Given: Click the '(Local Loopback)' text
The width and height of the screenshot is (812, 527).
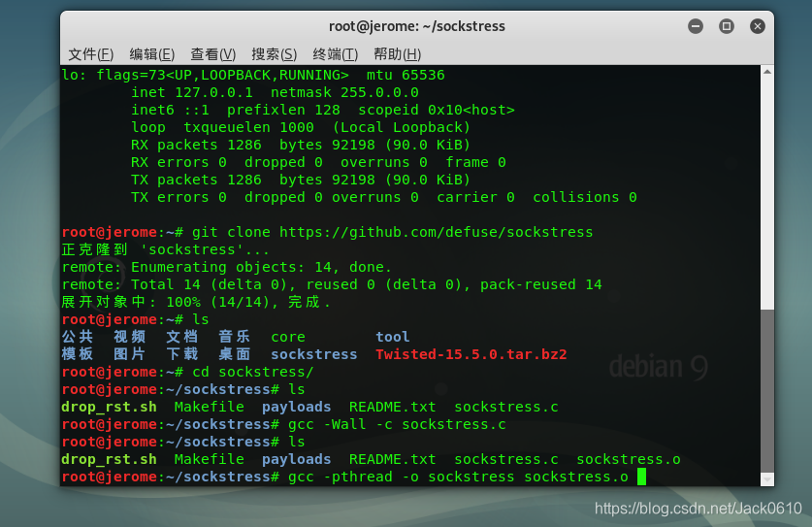Looking at the screenshot, I should tap(401, 127).
